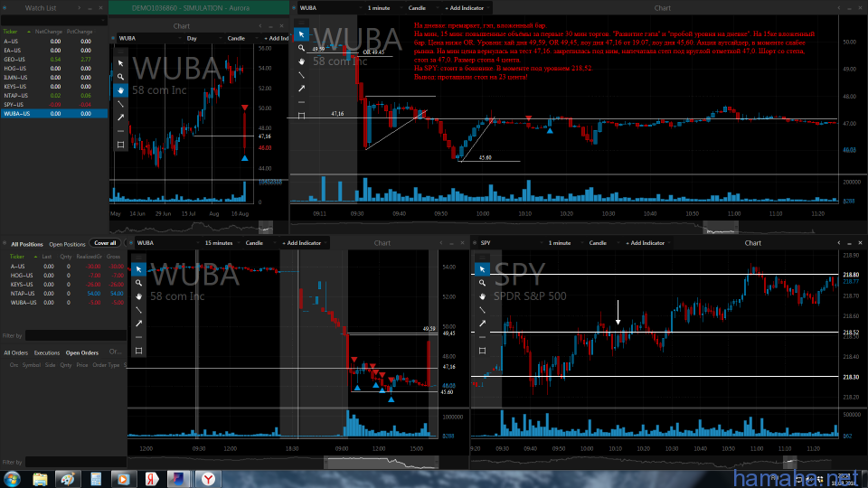Select the arrow tool in the WUBA 1 minute chart
The image size is (868, 488).
click(301, 89)
